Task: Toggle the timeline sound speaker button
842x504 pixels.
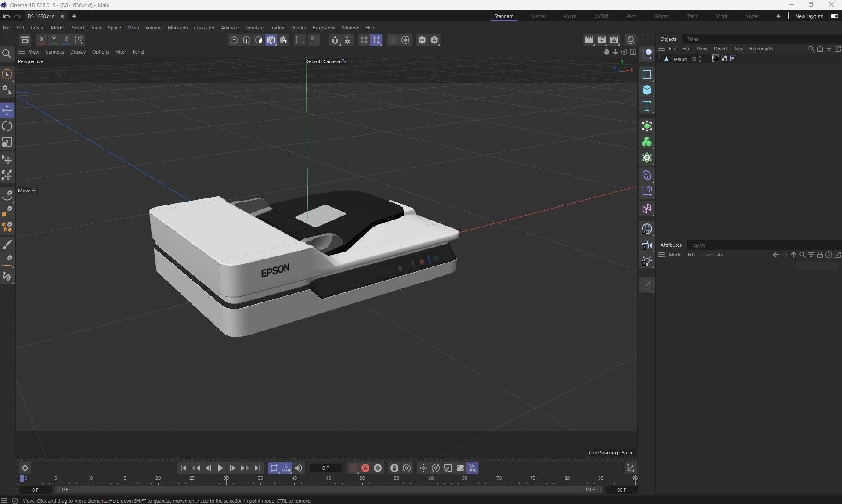Action: click(x=299, y=468)
